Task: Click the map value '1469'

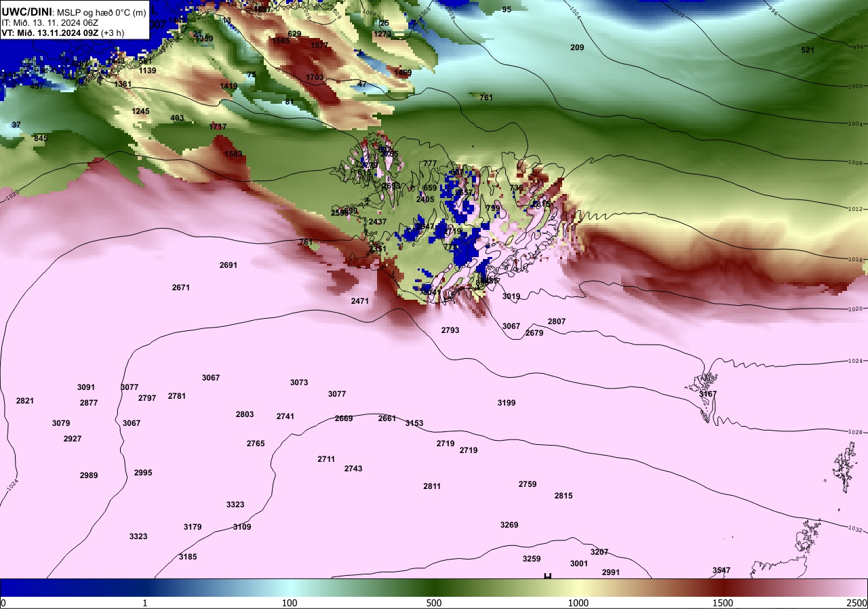Action: coord(403,73)
